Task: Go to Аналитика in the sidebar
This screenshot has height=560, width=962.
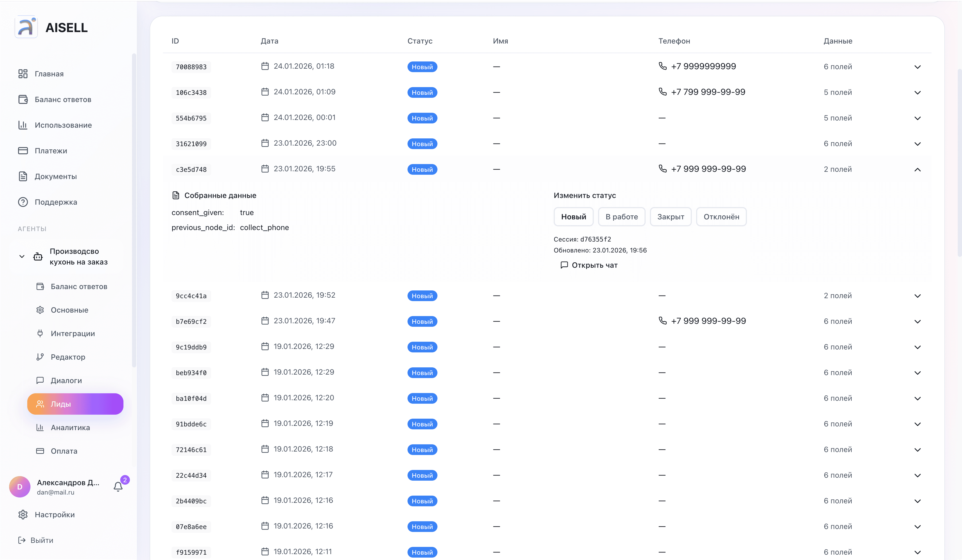Action: [x=70, y=427]
